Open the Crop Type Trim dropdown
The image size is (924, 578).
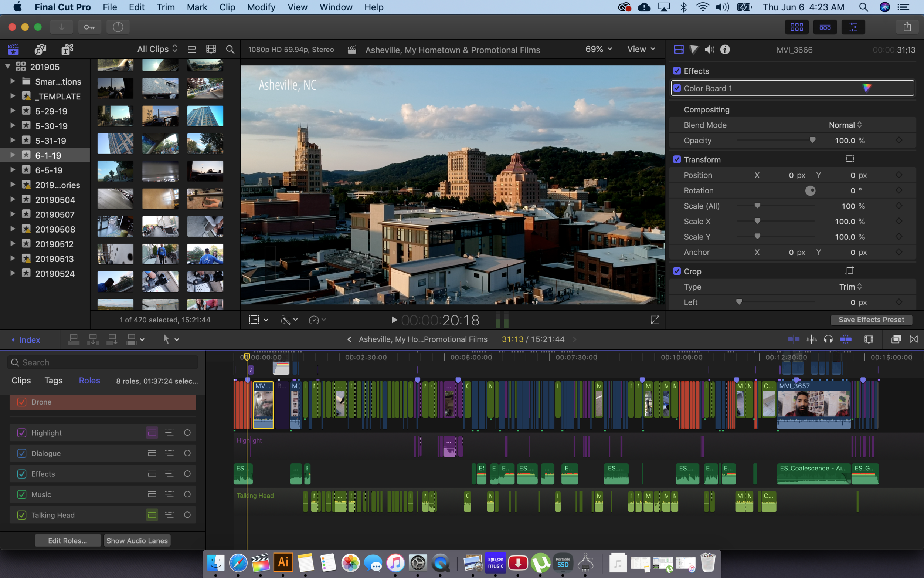[850, 287]
